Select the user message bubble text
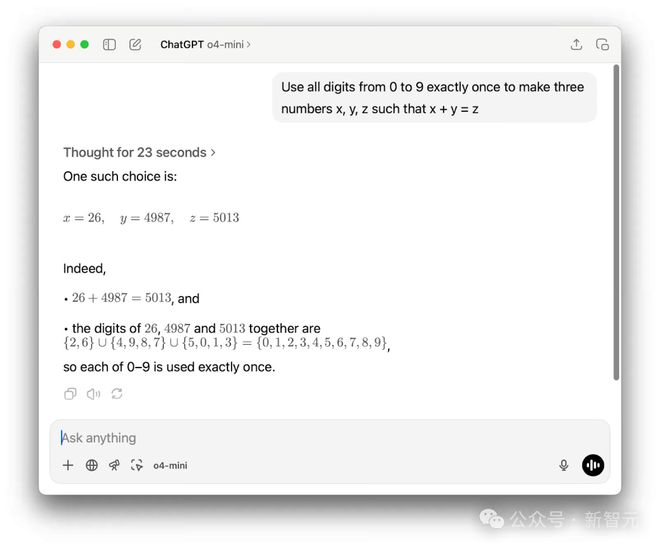Image resolution: width=660 pixels, height=546 pixels. 434,98
